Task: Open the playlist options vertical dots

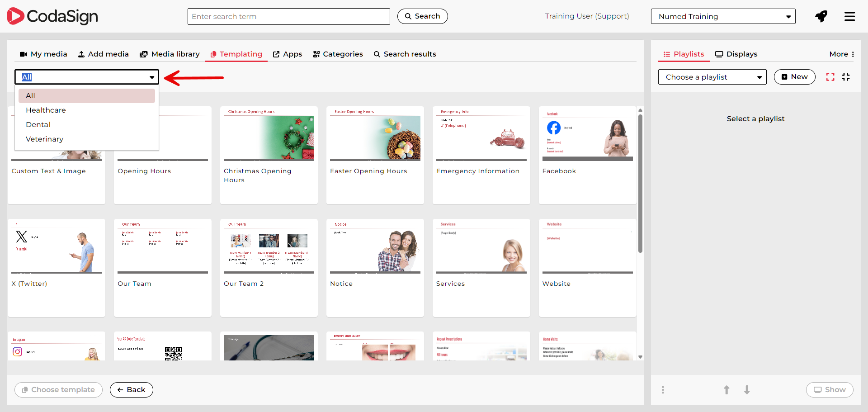Action: tap(663, 390)
